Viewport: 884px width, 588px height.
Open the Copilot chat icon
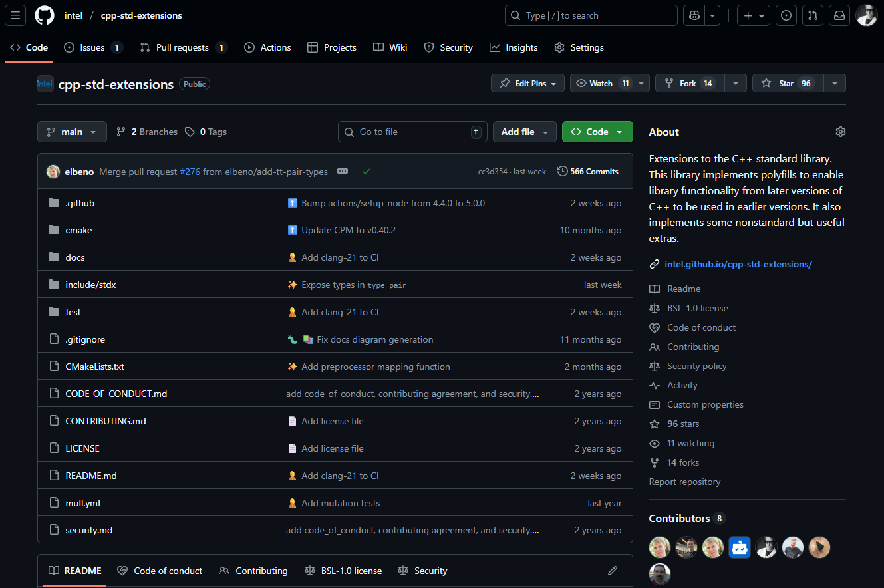point(694,15)
